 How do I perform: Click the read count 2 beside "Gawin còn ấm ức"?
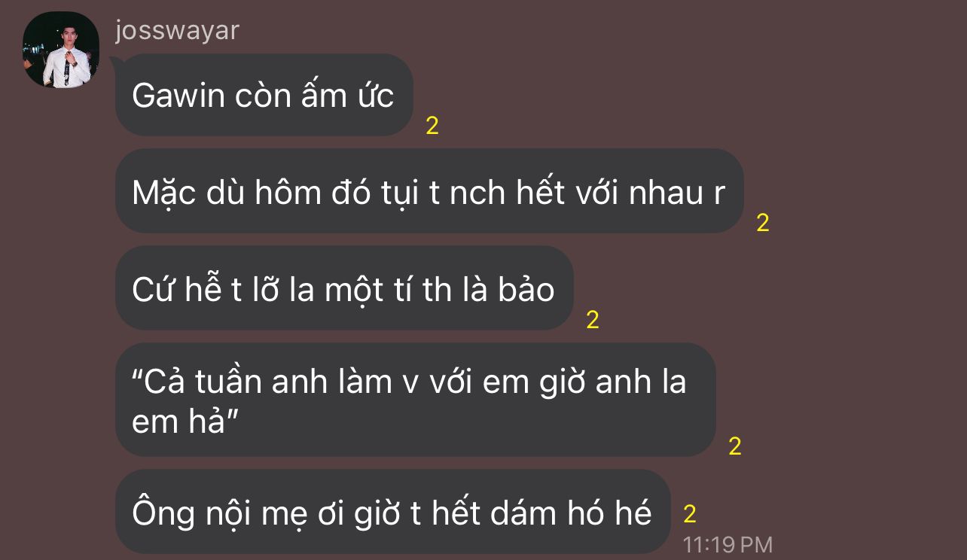click(432, 126)
